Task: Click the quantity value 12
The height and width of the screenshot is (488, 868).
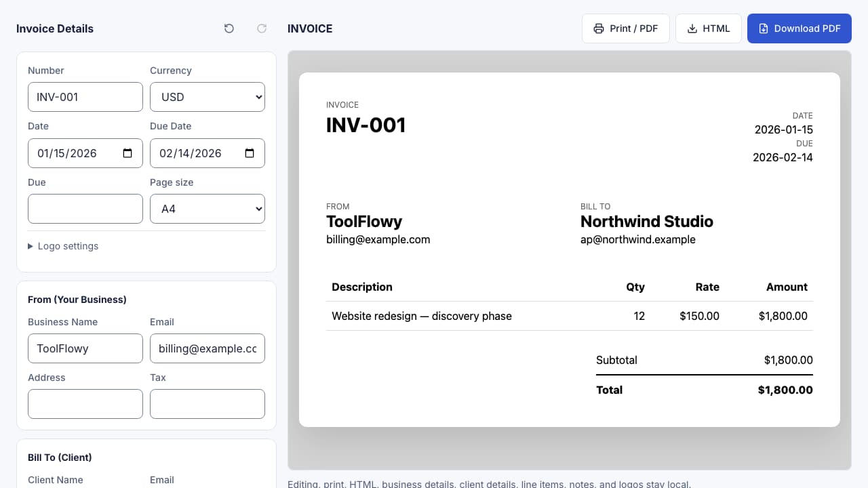Action: tap(639, 316)
